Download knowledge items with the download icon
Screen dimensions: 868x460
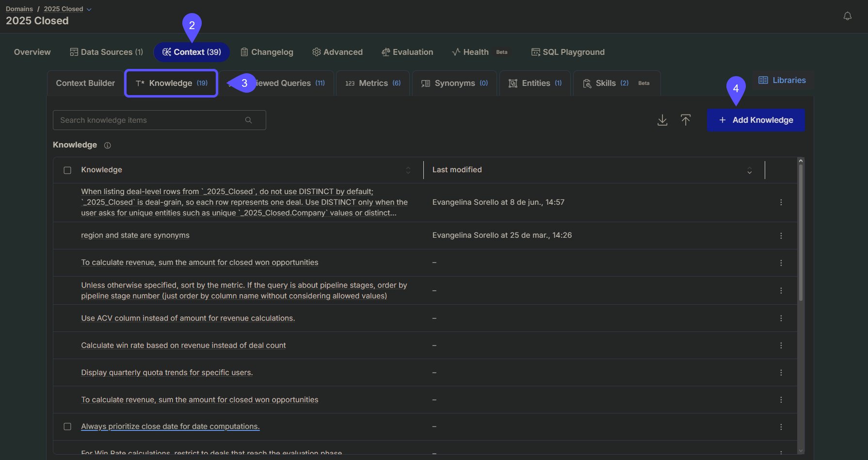click(662, 120)
